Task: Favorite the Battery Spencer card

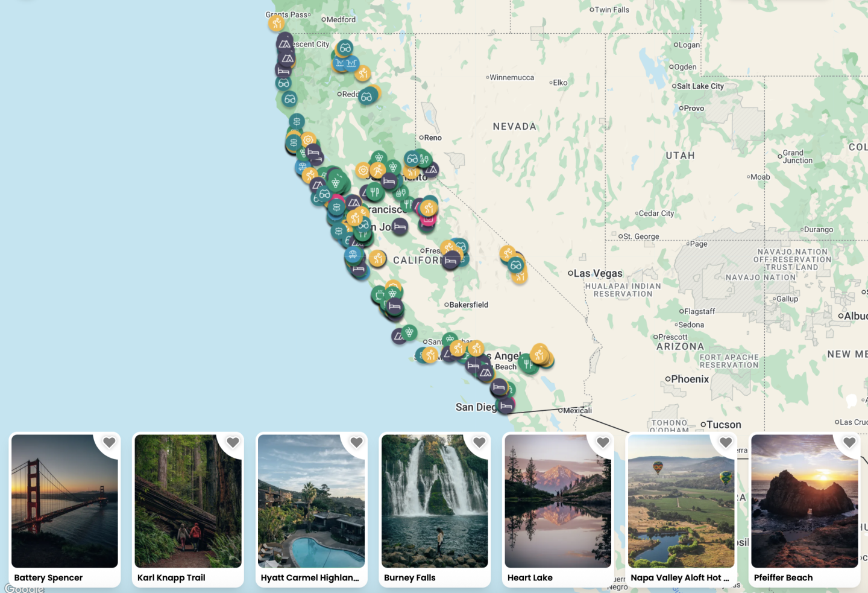Action: (110, 442)
